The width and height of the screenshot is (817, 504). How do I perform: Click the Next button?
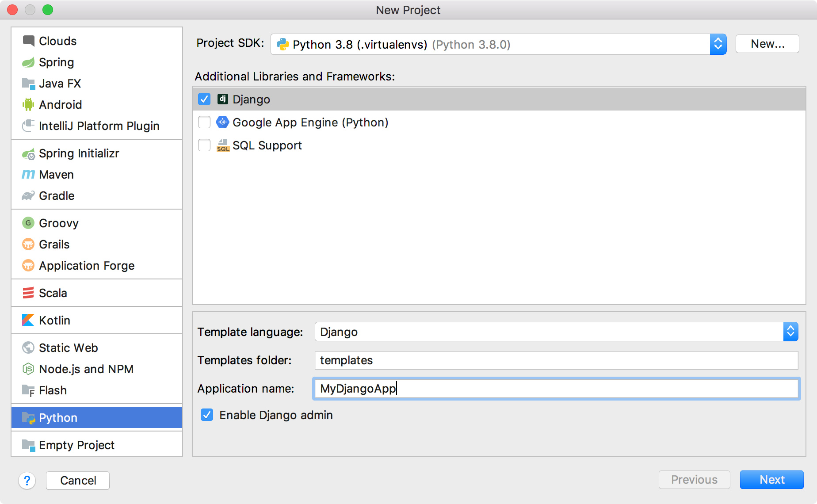[x=771, y=480]
